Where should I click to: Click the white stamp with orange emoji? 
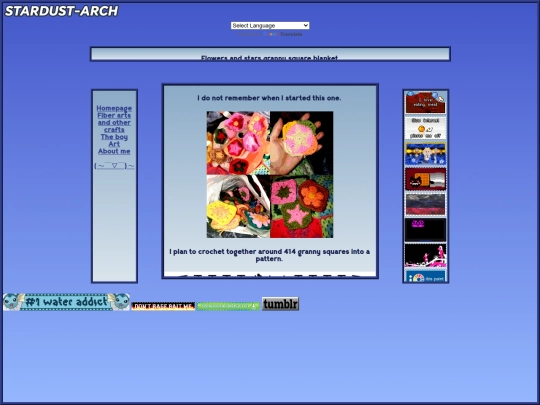(425, 128)
